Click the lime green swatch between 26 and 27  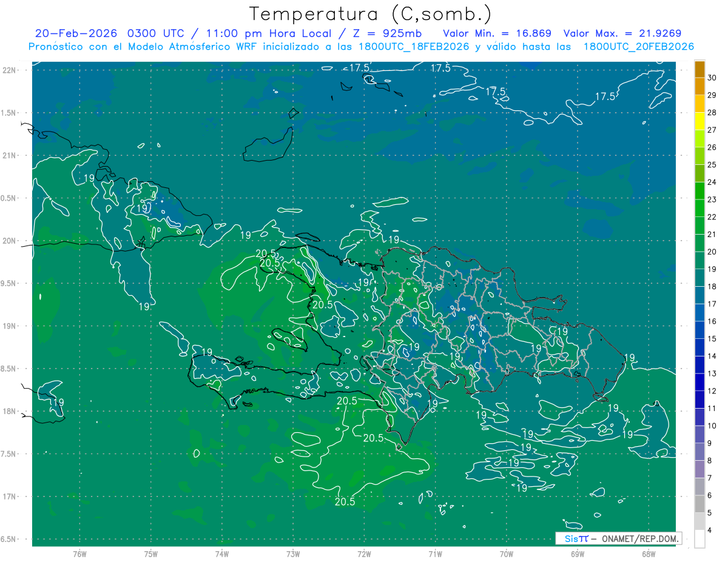click(699, 138)
